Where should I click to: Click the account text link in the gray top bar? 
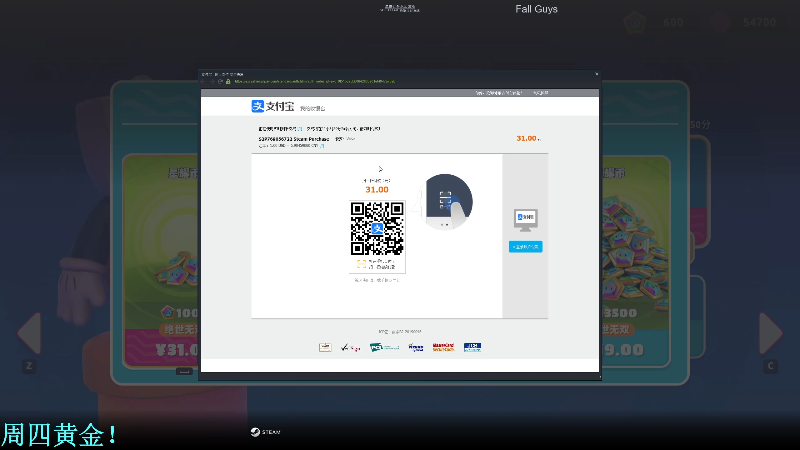pos(499,93)
